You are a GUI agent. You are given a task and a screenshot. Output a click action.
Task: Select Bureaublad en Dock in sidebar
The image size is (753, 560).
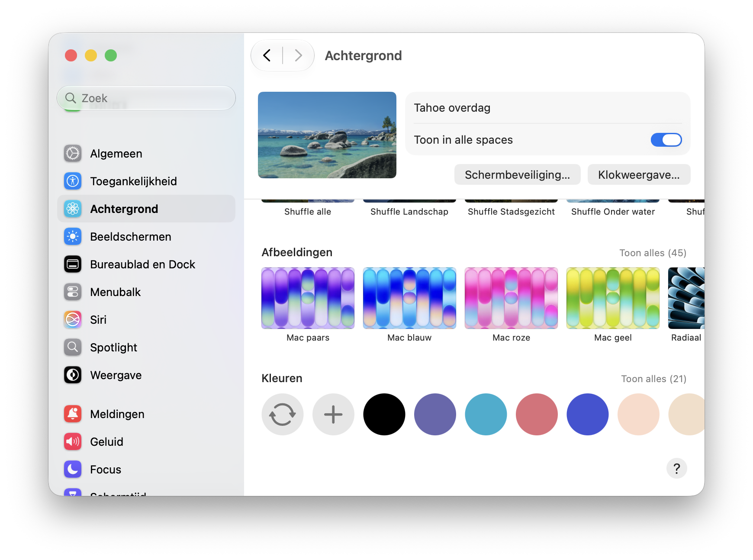pyautogui.click(x=146, y=264)
